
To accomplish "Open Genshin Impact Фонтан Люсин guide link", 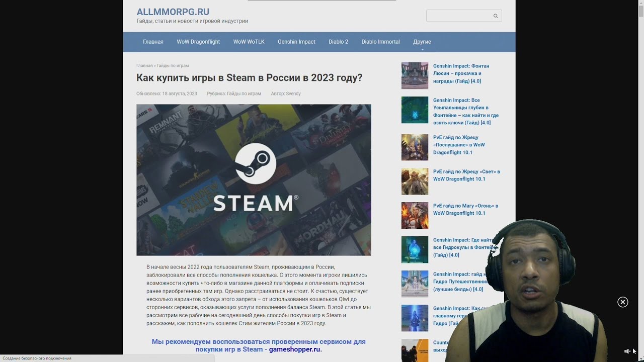I will tap(461, 73).
